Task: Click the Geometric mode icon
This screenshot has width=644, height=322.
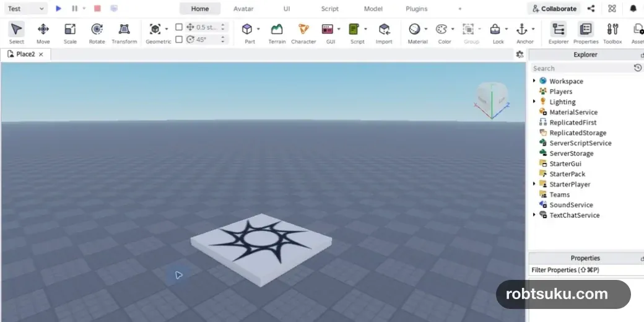Action: click(x=155, y=29)
